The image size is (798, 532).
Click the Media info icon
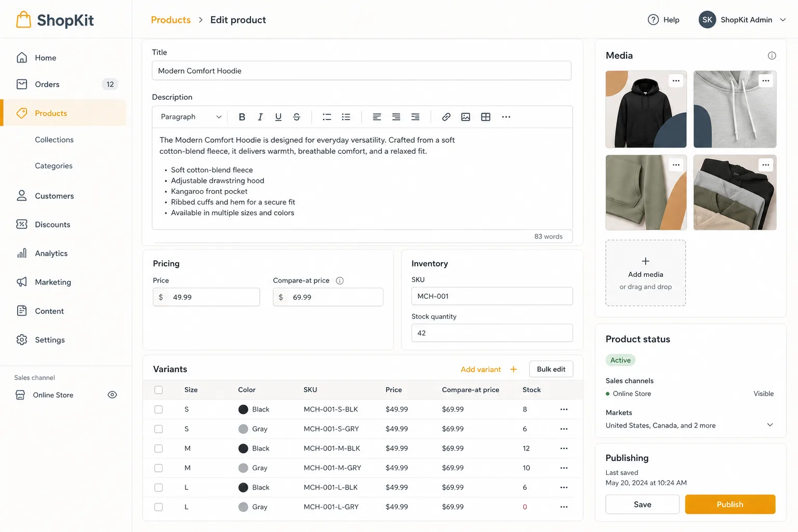point(772,56)
